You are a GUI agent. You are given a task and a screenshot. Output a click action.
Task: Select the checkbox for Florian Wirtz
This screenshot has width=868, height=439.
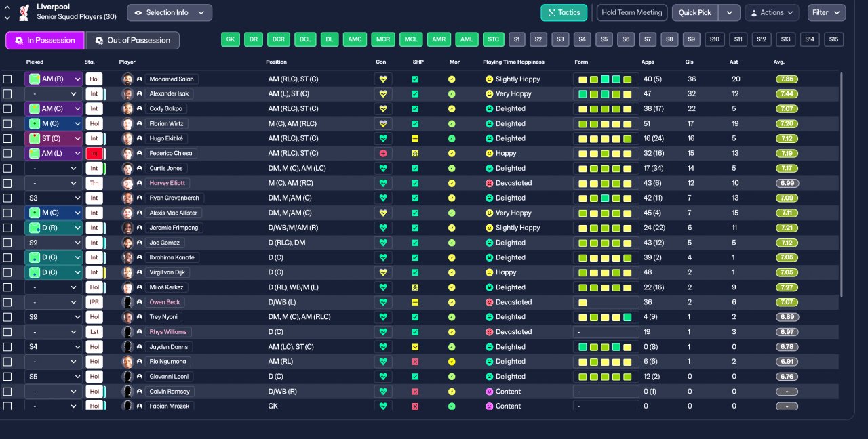(7, 123)
